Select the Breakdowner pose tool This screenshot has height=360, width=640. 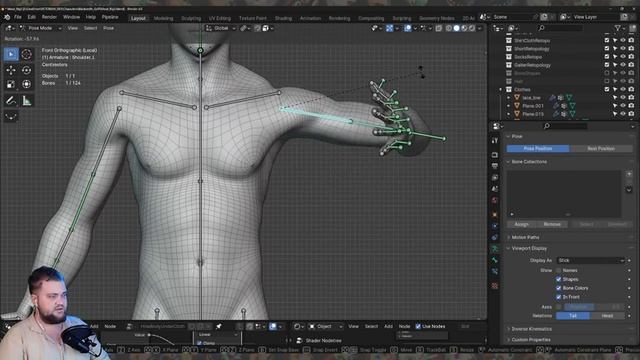click(11, 116)
